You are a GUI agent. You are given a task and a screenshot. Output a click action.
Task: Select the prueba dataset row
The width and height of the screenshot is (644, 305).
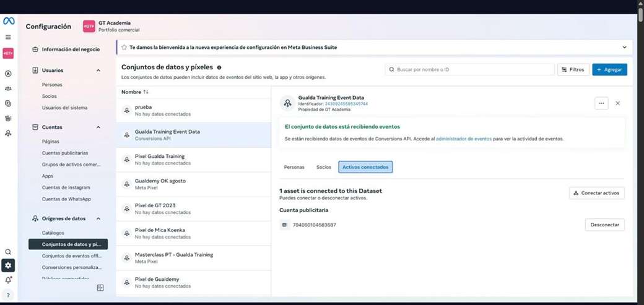pos(193,110)
